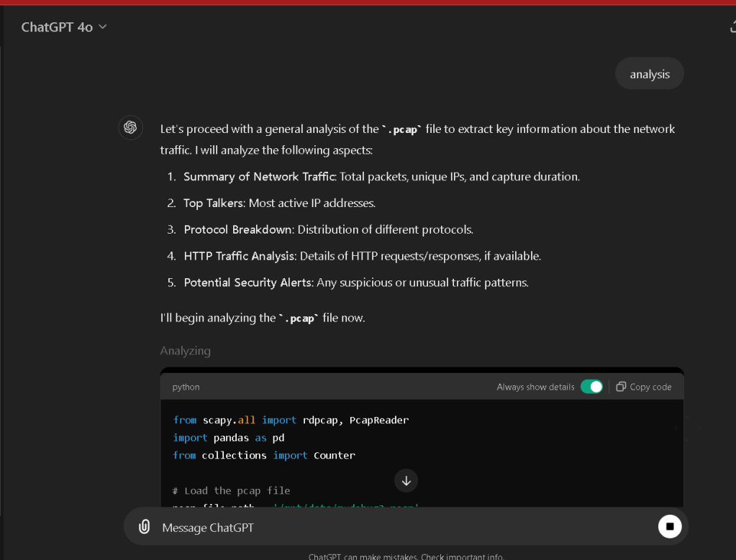Click the share icon at top right
This screenshot has height=560, width=736.
732,27
